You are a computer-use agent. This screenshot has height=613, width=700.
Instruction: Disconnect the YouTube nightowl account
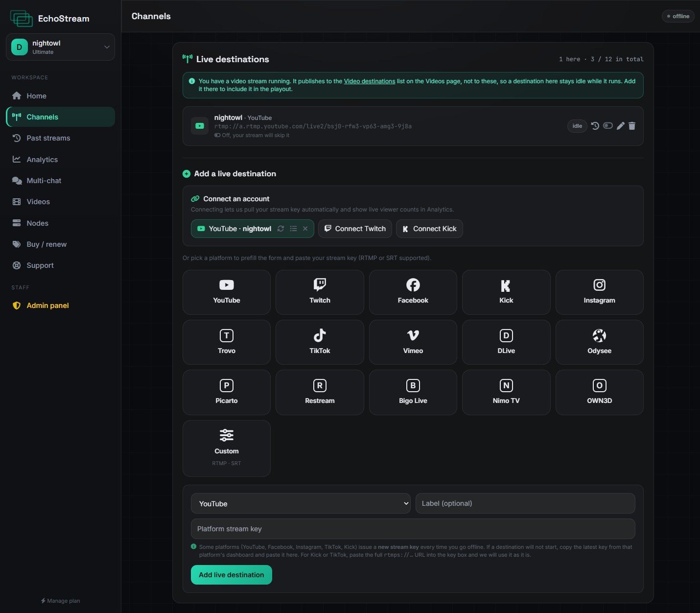[305, 229]
